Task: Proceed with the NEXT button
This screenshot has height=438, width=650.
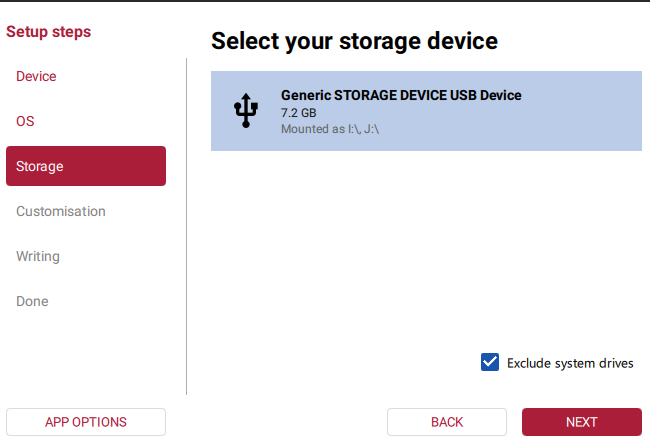Action: pyautogui.click(x=581, y=422)
